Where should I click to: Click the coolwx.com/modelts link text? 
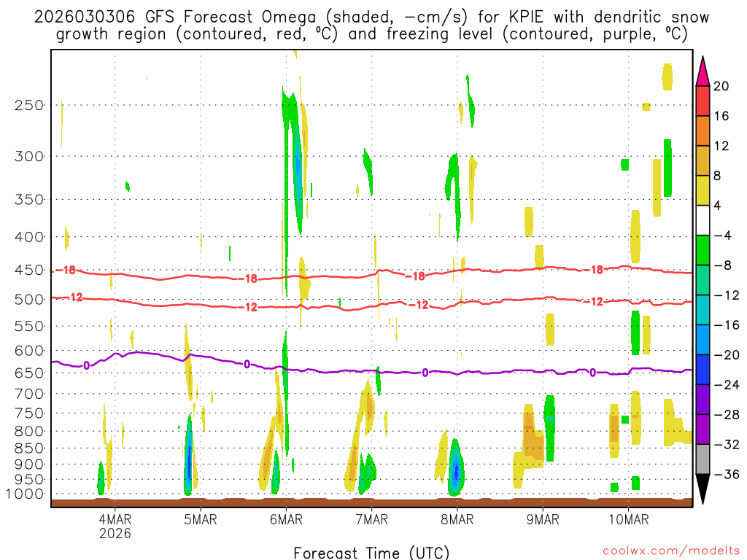pyautogui.click(x=671, y=551)
